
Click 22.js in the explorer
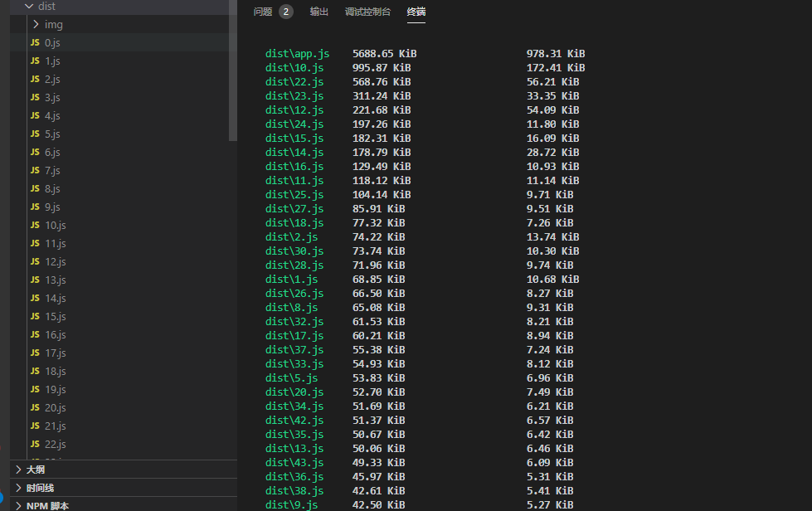tap(56, 444)
